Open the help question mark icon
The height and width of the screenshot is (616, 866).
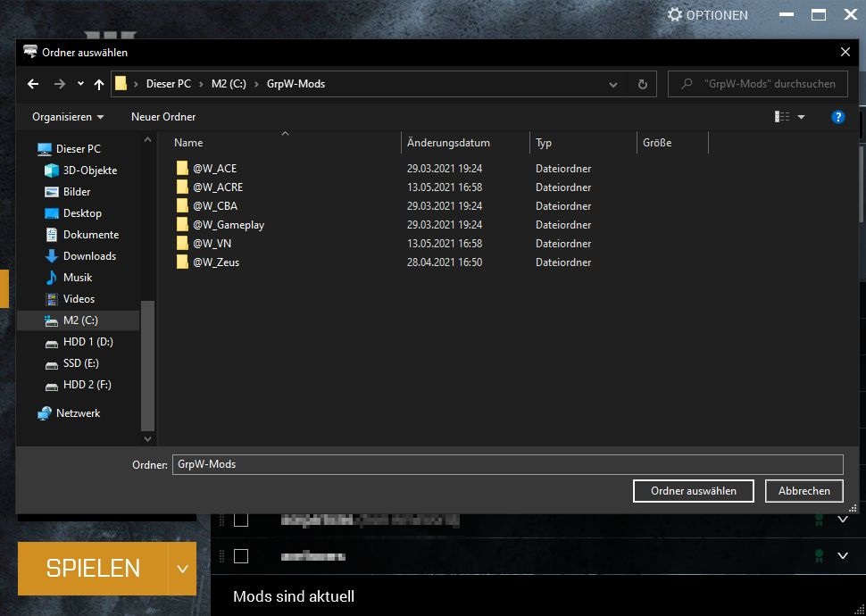tap(837, 117)
